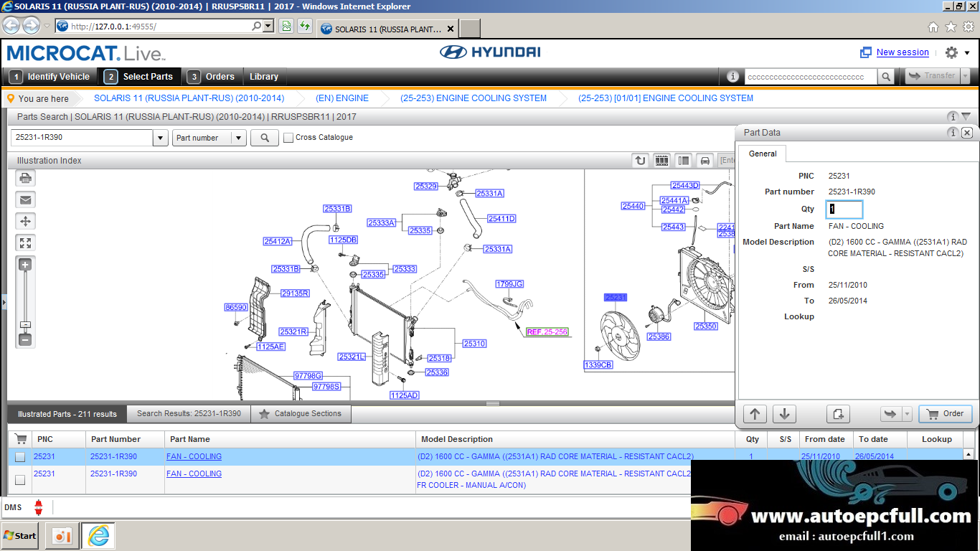
Task: Open the settings gear menu
Action: [951, 52]
